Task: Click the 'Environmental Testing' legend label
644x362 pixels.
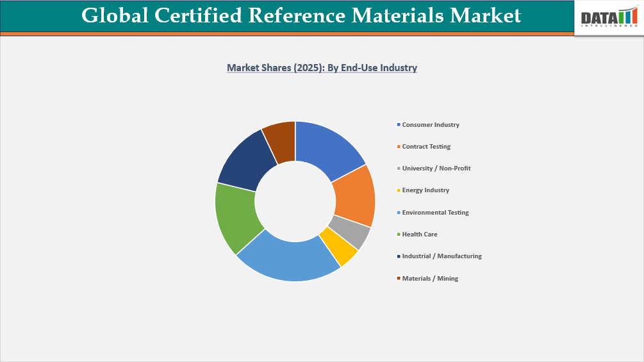Action: click(435, 213)
